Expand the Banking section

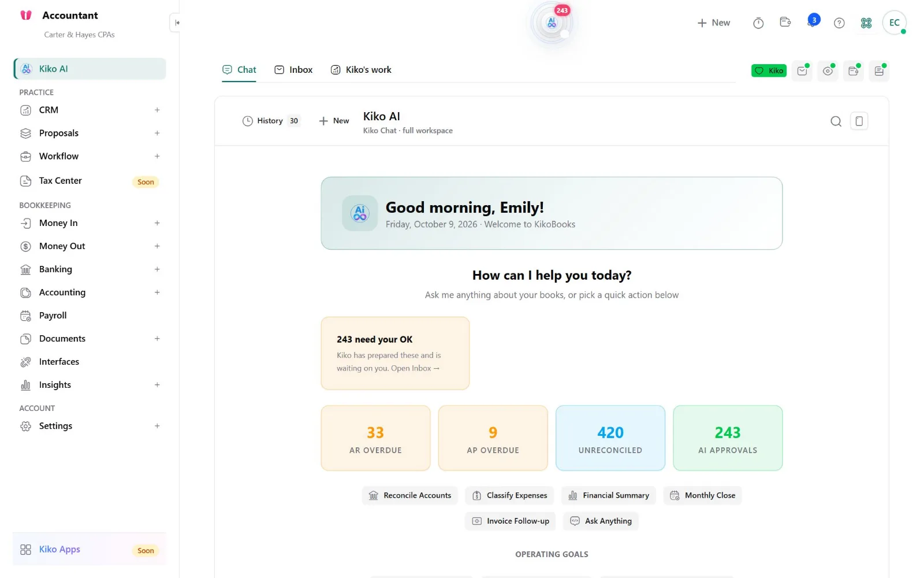pos(157,269)
